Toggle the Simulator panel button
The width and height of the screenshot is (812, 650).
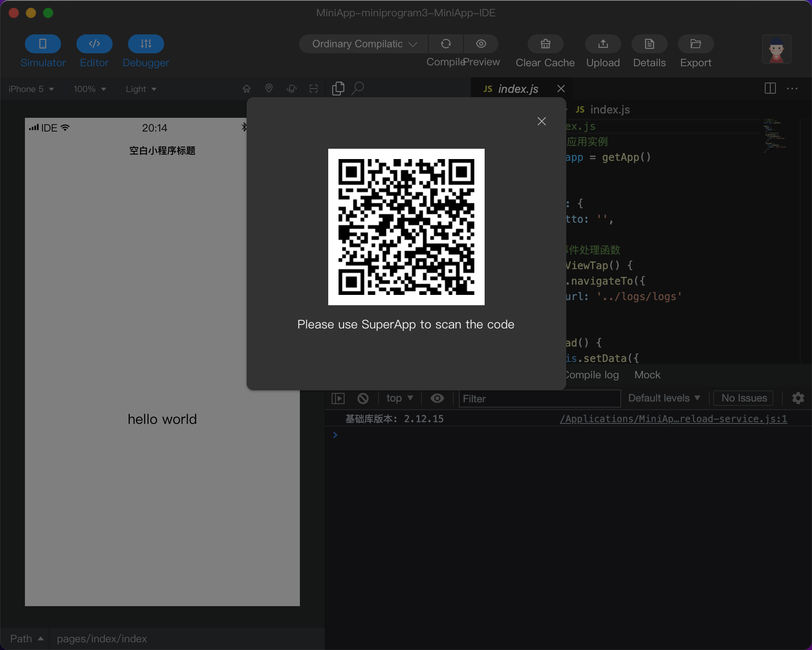click(43, 44)
